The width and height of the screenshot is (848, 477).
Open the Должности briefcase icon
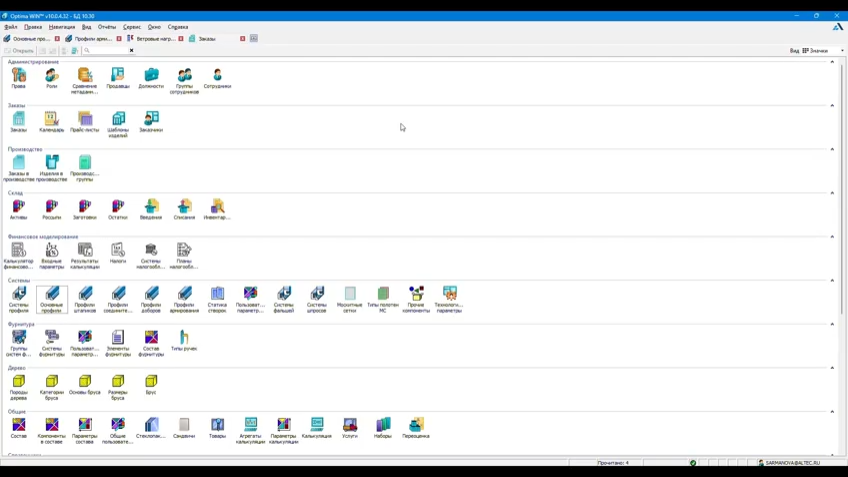click(151, 78)
